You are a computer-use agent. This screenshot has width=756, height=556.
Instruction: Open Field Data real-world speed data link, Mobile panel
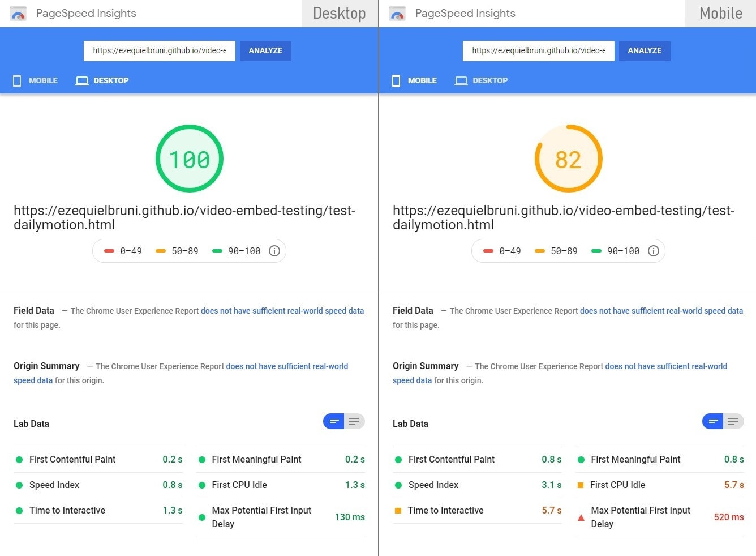coord(661,311)
